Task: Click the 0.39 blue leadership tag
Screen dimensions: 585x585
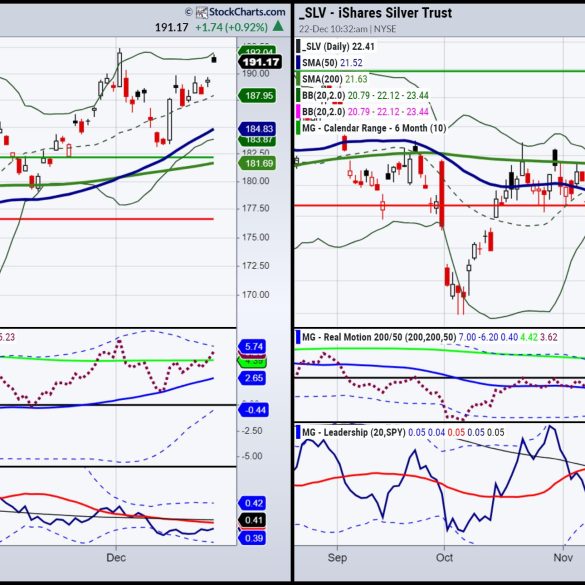Action: (252, 538)
